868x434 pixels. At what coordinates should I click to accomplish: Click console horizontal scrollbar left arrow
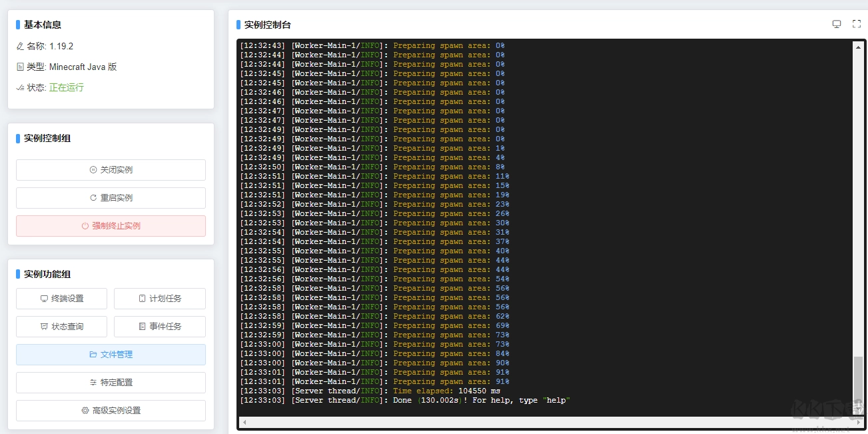pyautogui.click(x=244, y=422)
